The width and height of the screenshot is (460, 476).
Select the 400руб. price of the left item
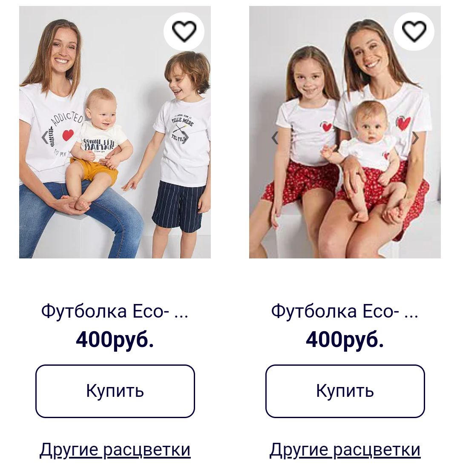(x=115, y=339)
